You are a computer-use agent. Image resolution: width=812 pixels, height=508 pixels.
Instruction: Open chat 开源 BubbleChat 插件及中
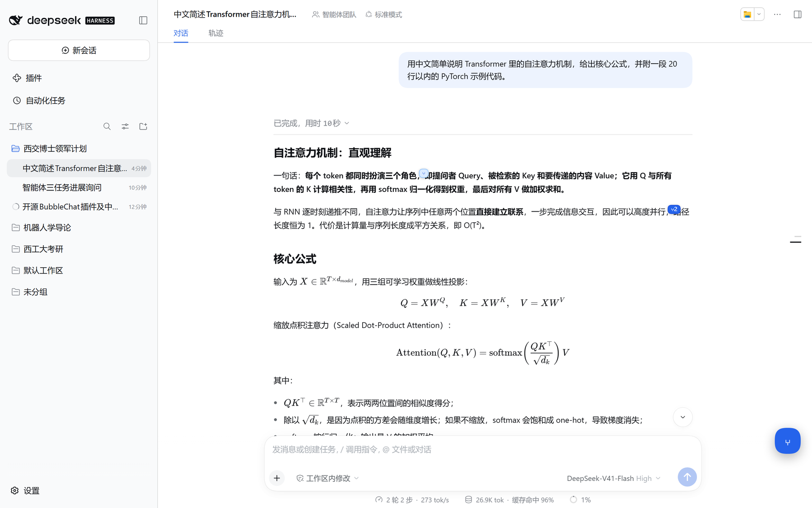coord(79,207)
